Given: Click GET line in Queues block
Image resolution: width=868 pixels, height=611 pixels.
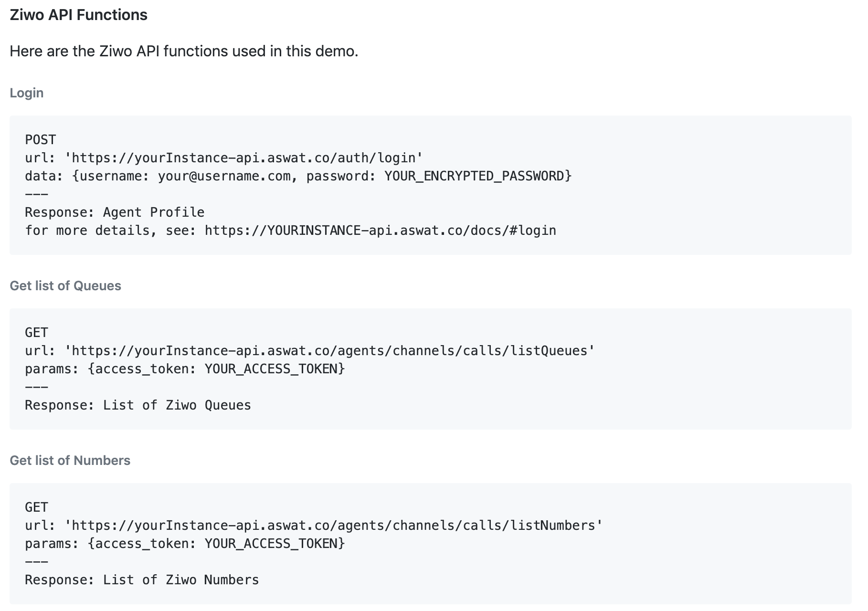Looking at the screenshot, I should click(x=37, y=333).
